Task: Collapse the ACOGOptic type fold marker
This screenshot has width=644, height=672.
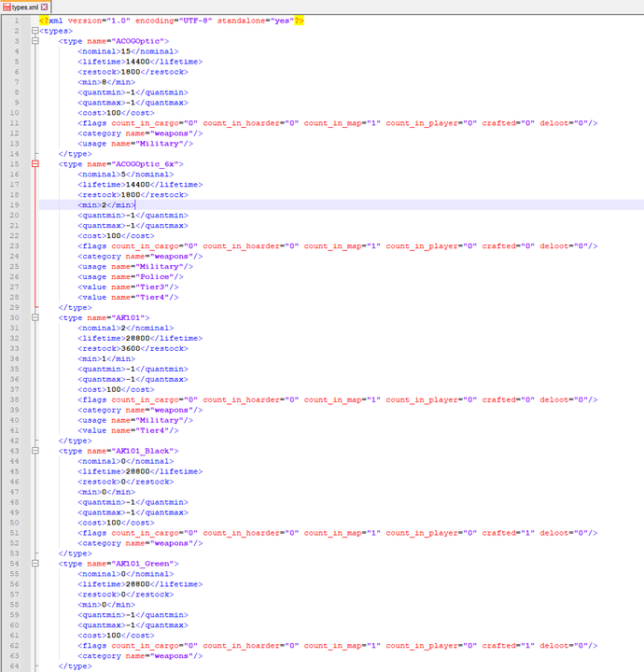Action: pyautogui.click(x=35, y=41)
